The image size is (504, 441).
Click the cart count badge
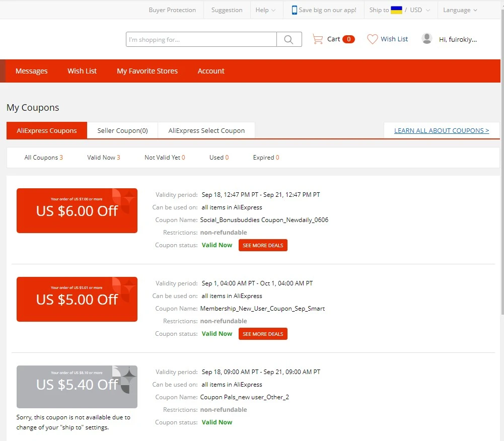349,39
